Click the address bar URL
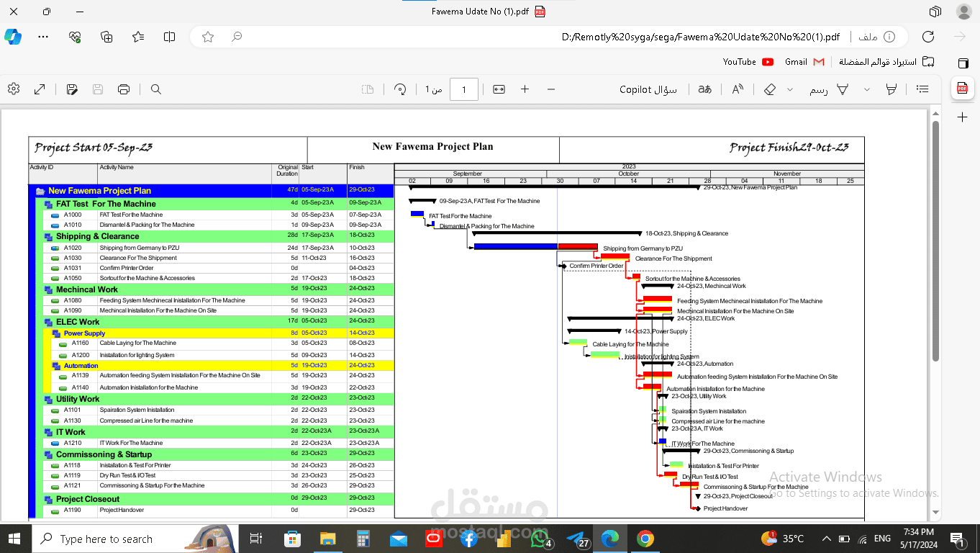The width and height of the screenshot is (980, 553). pyautogui.click(x=701, y=37)
